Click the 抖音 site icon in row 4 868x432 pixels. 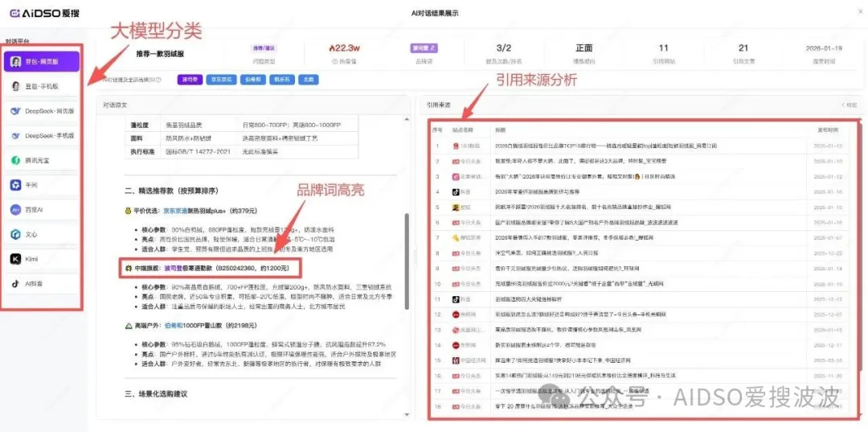click(457, 191)
